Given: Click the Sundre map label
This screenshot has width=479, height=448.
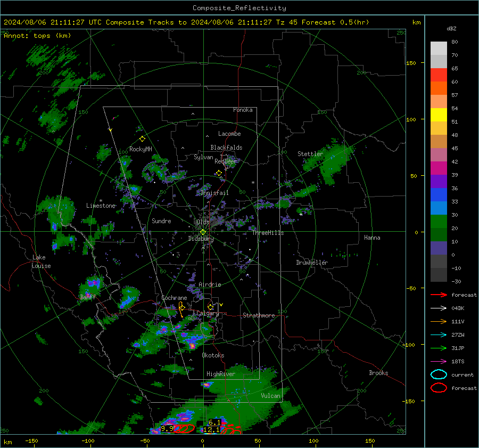Looking at the screenshot, I should pos(161,221).
